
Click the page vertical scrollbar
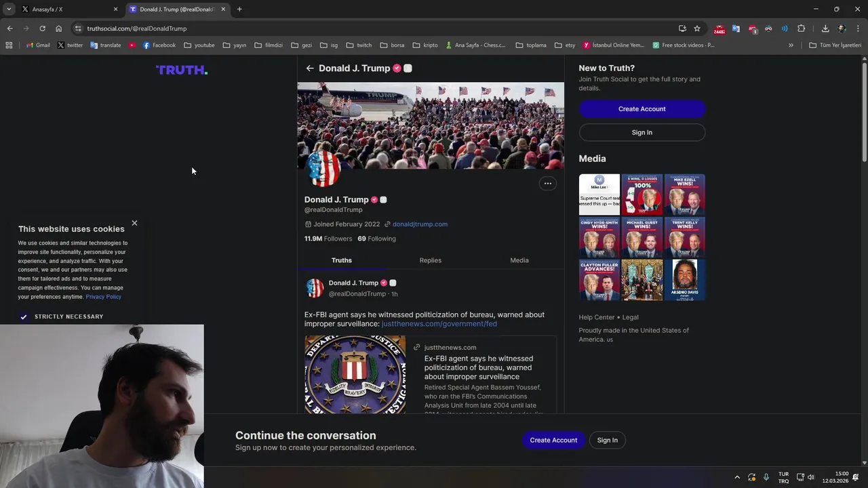tap(864, 112)
